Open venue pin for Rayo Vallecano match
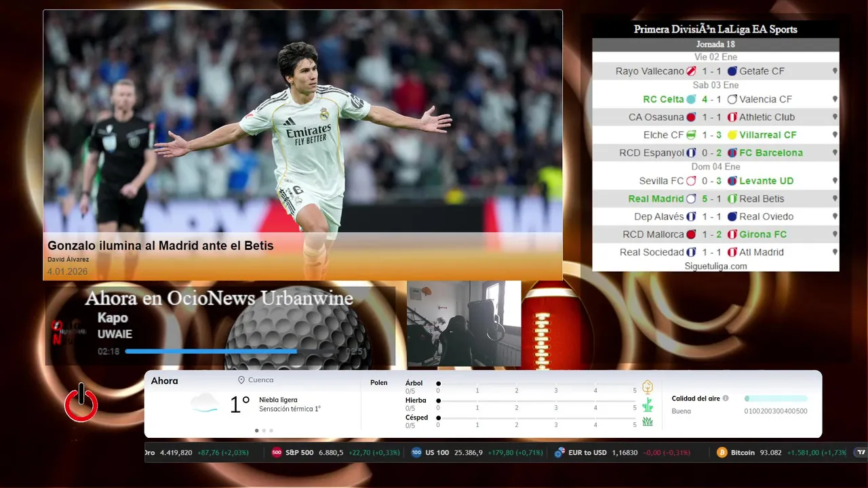This screenshot has width=868, height=488. tap(835, 71)
